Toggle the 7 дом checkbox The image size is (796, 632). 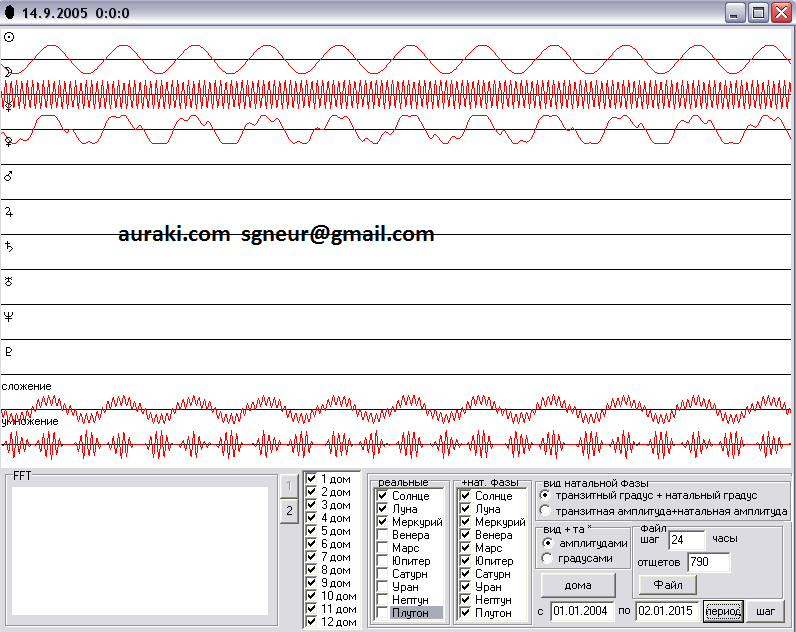(312, 557)
